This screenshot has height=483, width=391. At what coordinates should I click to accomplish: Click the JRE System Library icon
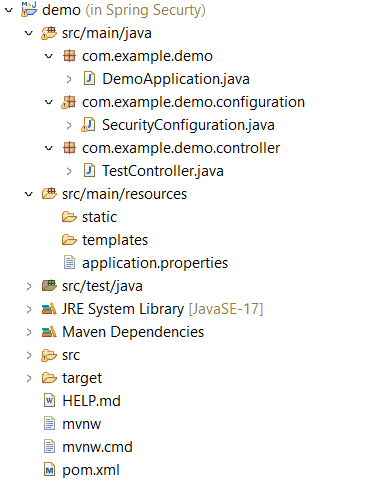(49, 309)
